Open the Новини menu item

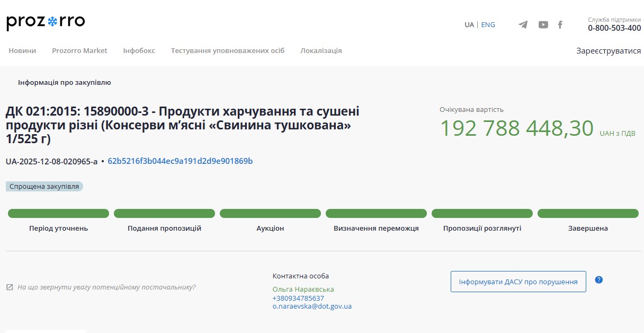click(22, 50)
